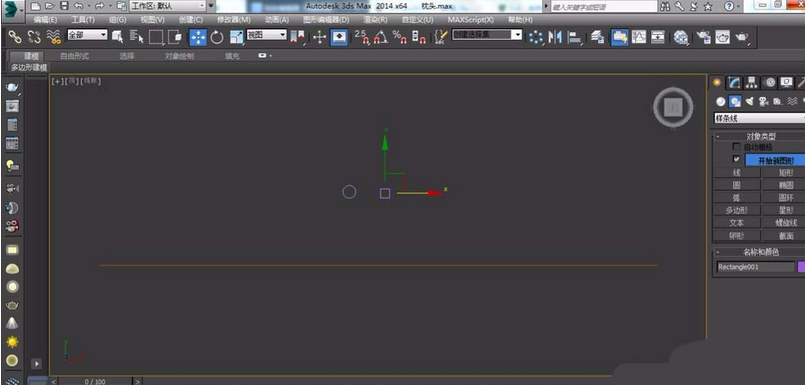Toggle the Percent Snap magnet
Image resolution: width=805 pixels, height=385 pixels.
(399, 37)
